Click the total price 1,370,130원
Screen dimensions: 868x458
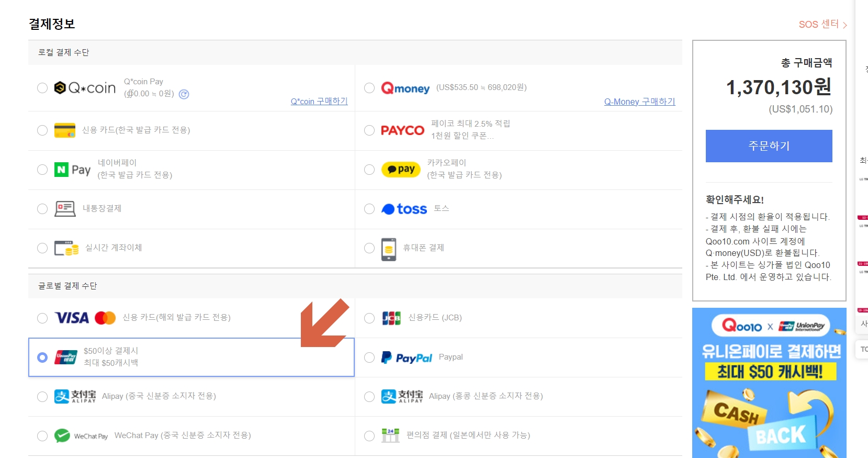pyautogui.click(x=779, y=87)
